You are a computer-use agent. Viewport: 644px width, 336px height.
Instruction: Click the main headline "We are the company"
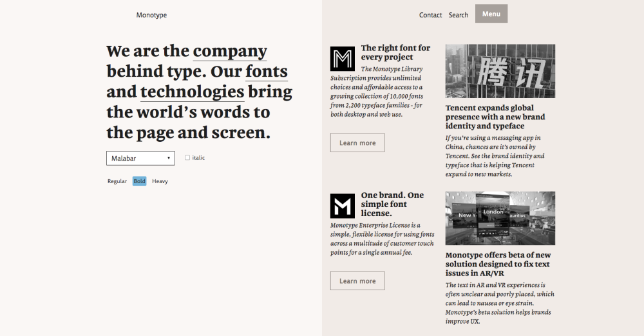[x=199, y=92]
